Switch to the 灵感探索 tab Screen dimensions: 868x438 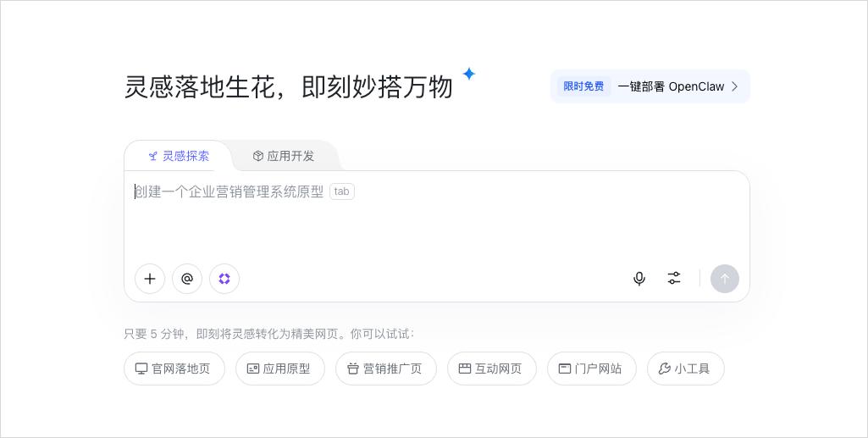(179, 156)
